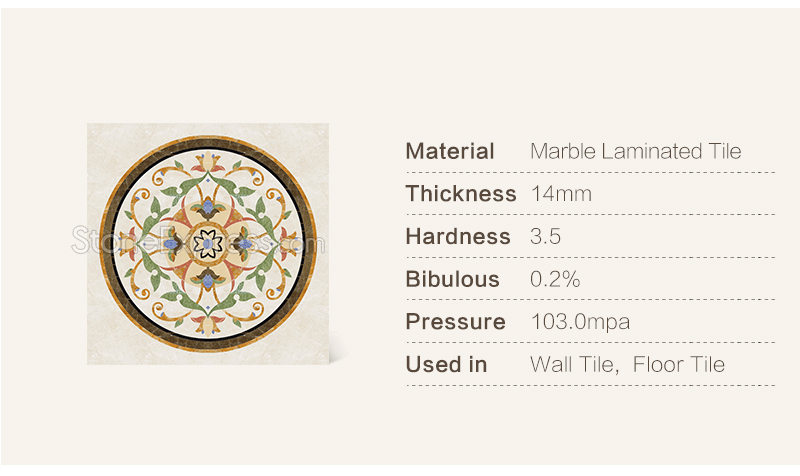The image size is (800, 476).
Task: Click the Floor Tile text
Action: (x=679, y=365)
